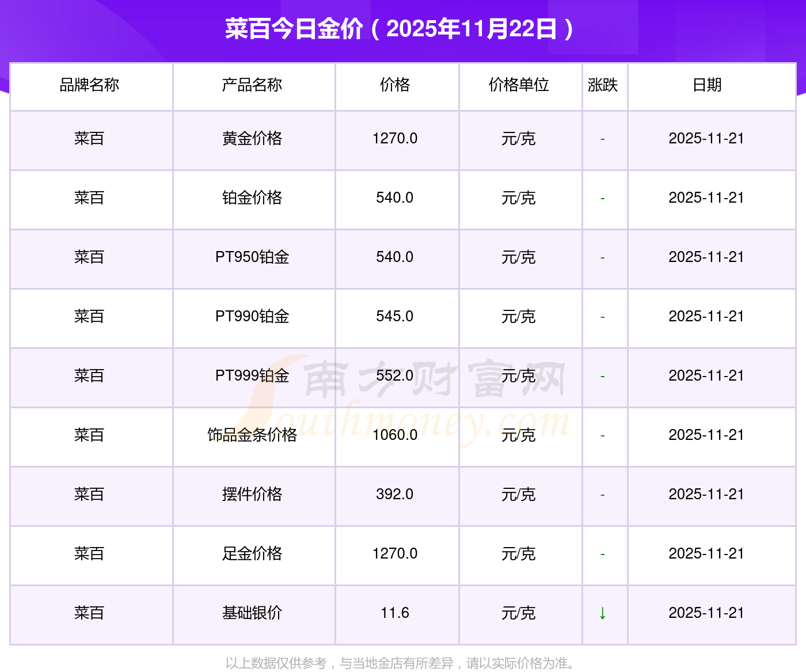Select 元/克 unit in the 基础银价 row
The width and height of the screenshot is (806, 672).
pyautogui.click(x=519, y=613)
